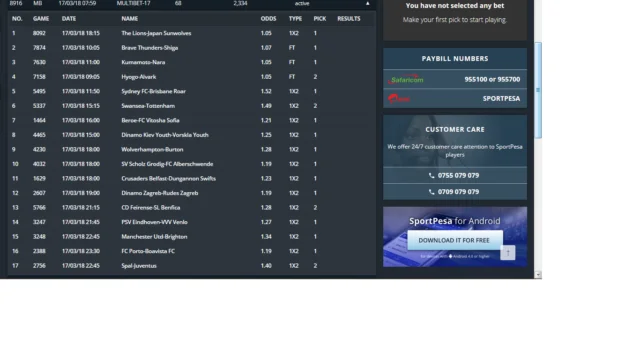Screen dimensions: 640x360
Task: Click the phone icon beside 0709 079 079
Action: click(x=431, y=192)
